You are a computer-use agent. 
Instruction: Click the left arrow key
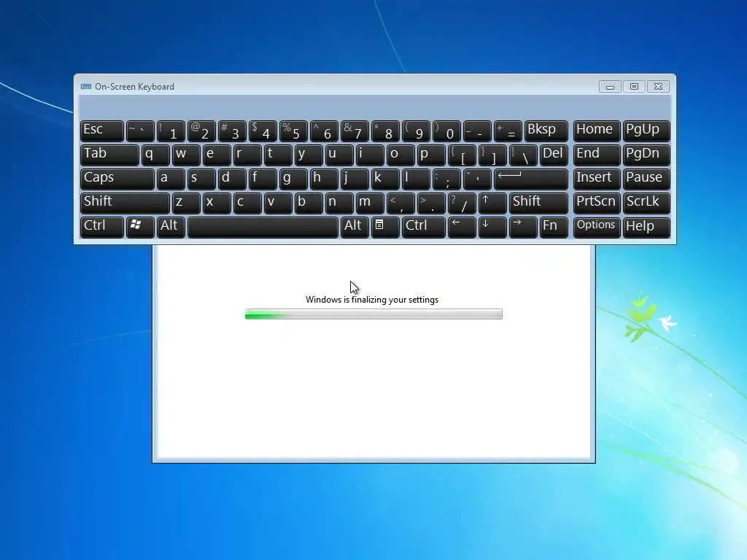point(462,227)
